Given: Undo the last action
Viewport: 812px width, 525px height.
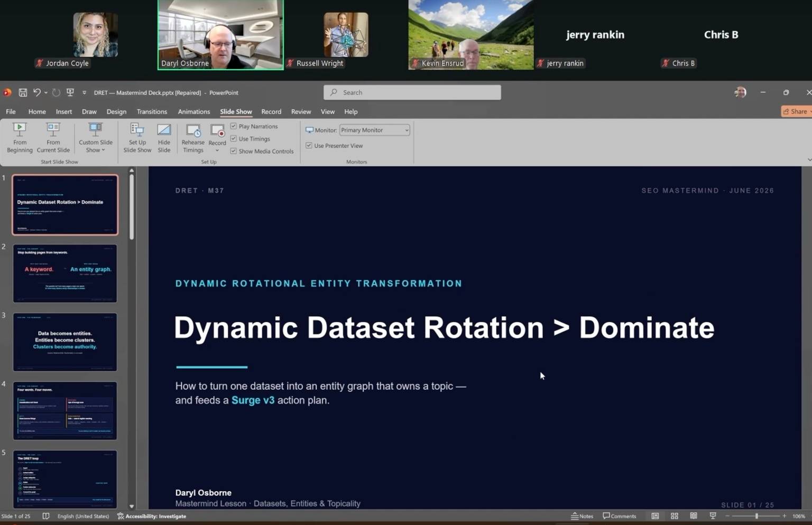Looking at the screenshot, I should 36,92.
